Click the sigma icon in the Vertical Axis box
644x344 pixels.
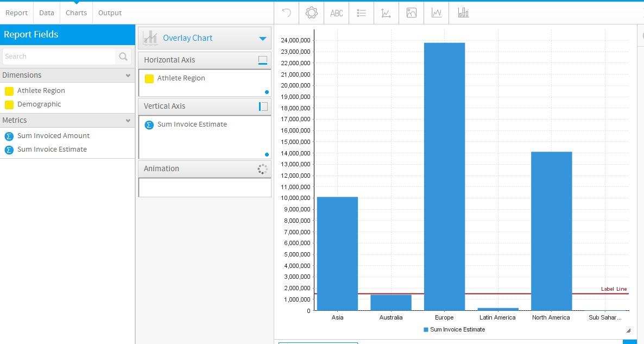click(x=149, y=124)
